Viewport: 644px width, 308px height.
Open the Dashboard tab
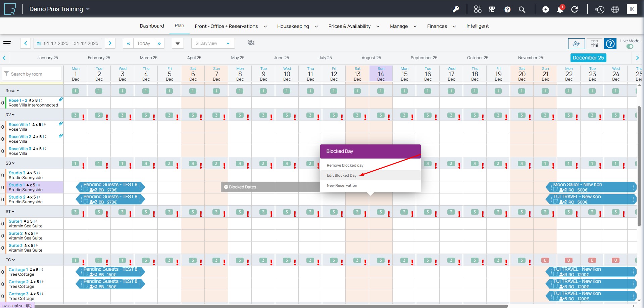click(152, 26)
